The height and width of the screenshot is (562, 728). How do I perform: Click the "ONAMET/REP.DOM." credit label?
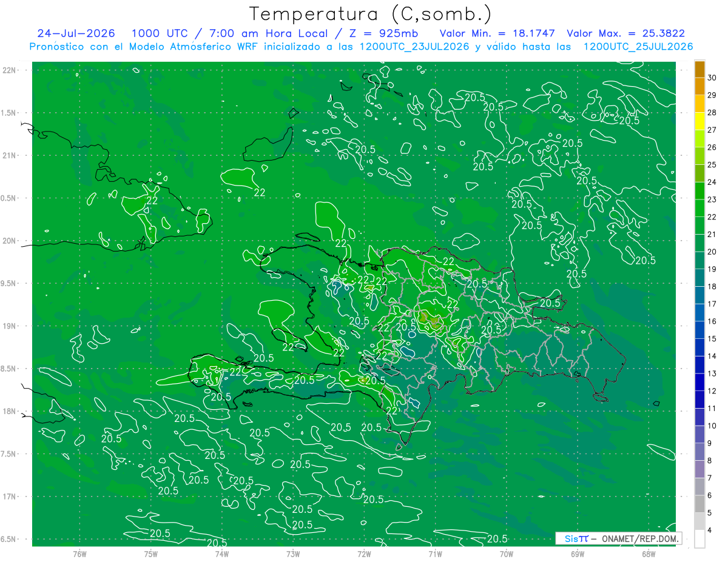point(641,538)
